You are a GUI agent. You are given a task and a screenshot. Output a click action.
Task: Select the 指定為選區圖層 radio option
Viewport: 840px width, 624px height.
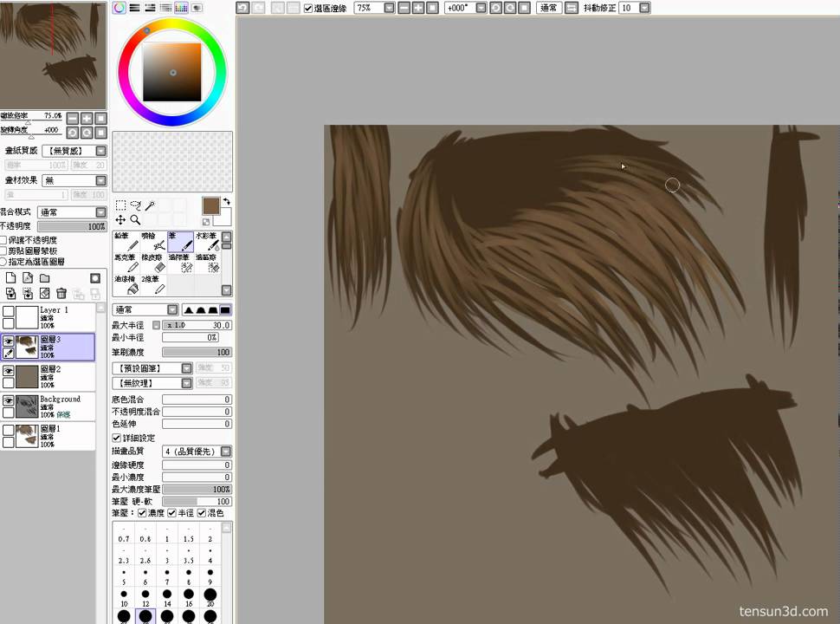coord(3,261)
